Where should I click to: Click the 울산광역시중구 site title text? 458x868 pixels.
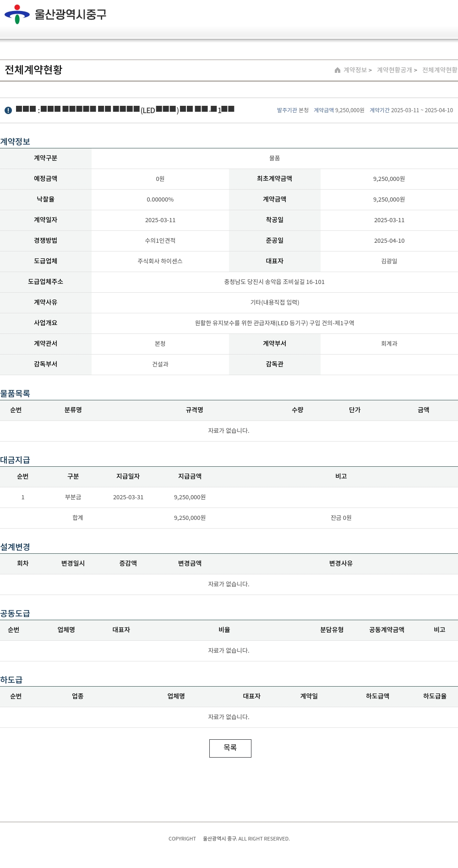coord(71,15)
